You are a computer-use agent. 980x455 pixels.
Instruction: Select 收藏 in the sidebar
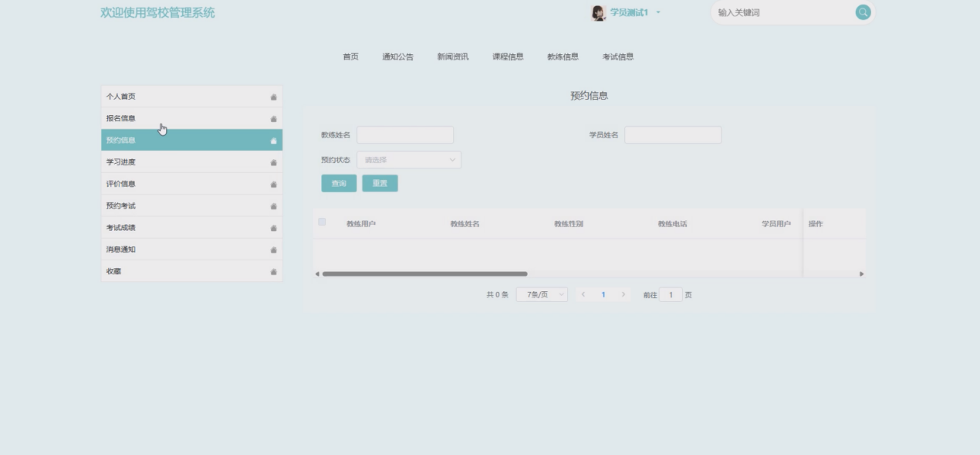point(192,271)
